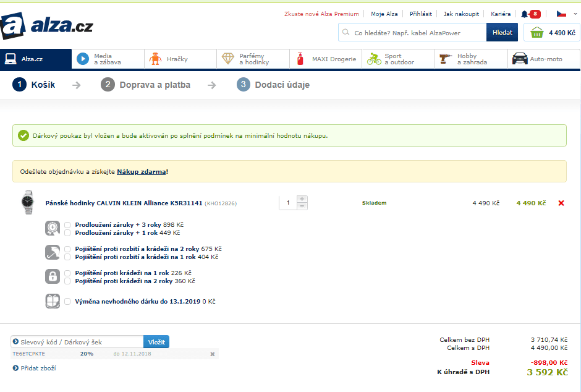The image size is (581, 392).
Task: Click the extended warranty icon
Action: [53, 229]
